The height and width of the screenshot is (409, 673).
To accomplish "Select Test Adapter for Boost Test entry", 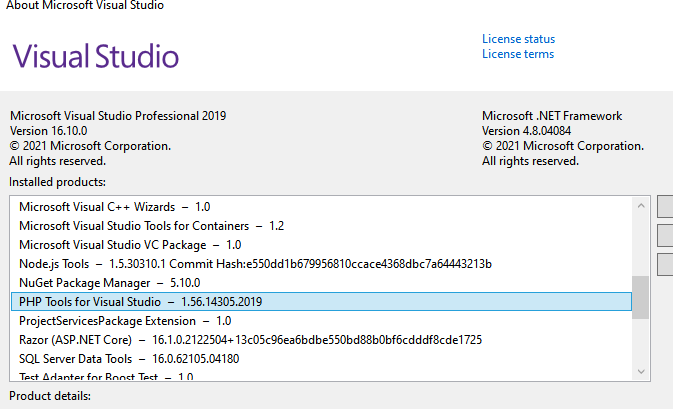I will click(x=106, y=378).
